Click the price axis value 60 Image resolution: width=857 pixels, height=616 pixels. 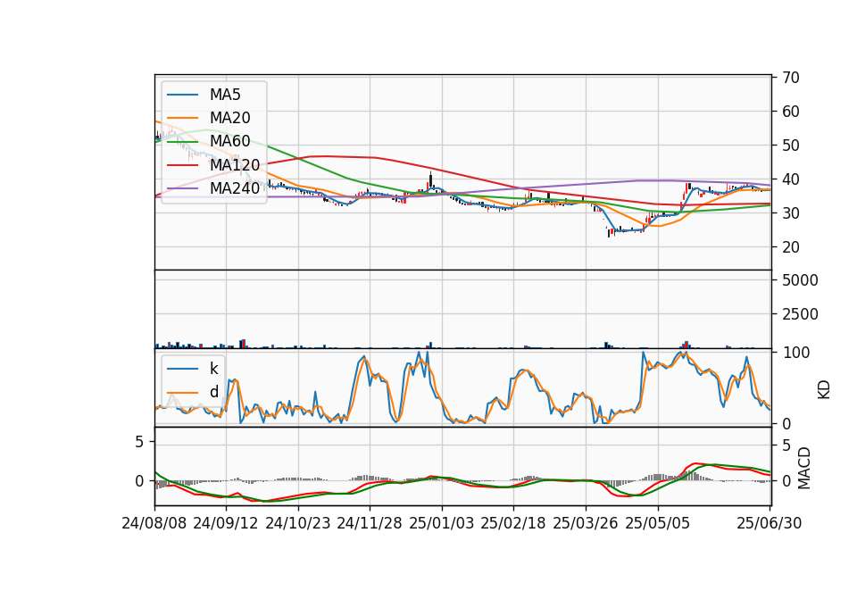791,112
